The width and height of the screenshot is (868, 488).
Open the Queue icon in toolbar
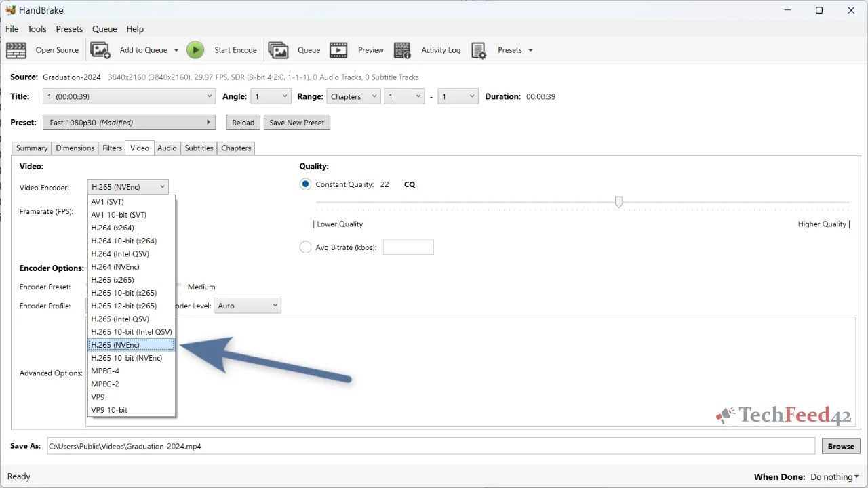[279, 50]
